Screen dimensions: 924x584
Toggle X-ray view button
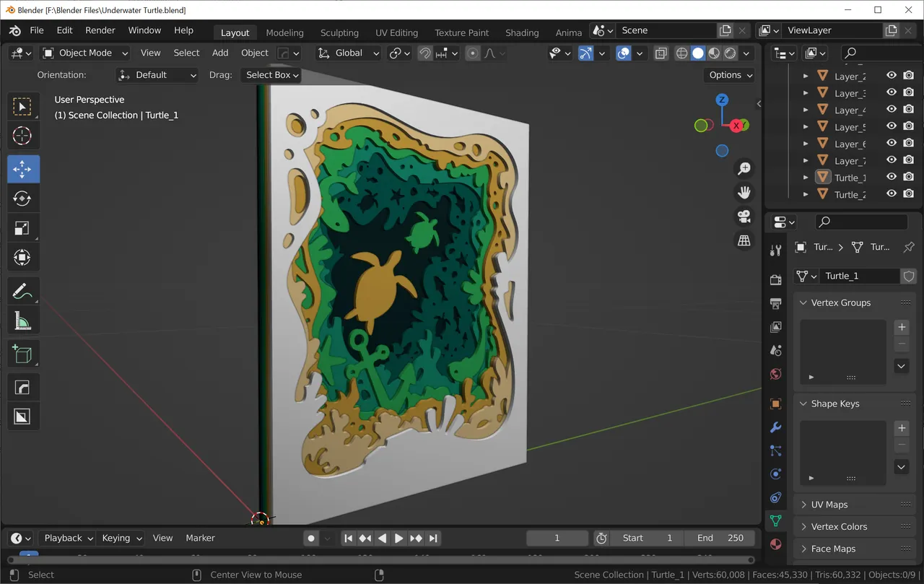coord(661,53)
